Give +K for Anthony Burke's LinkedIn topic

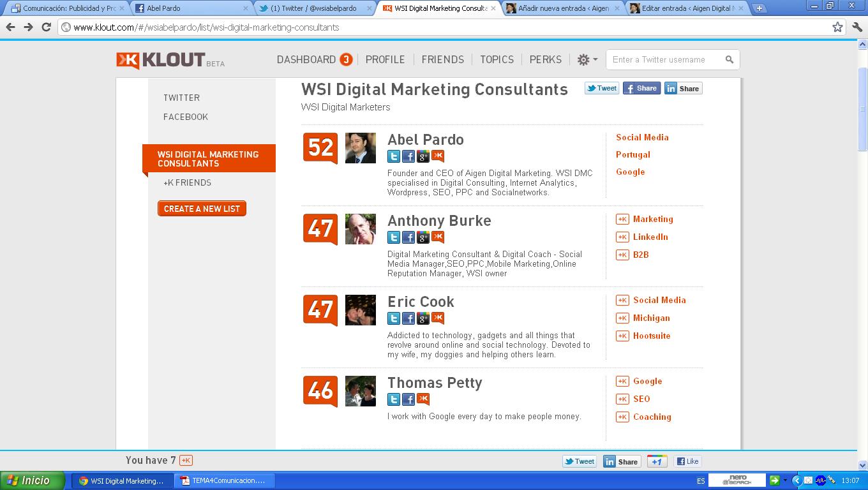622,237
